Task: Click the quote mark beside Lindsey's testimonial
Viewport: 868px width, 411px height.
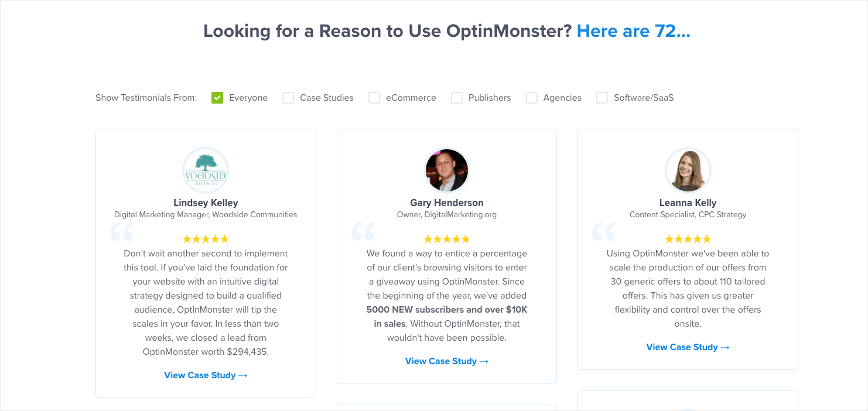Action: click(x=122, y=232)
